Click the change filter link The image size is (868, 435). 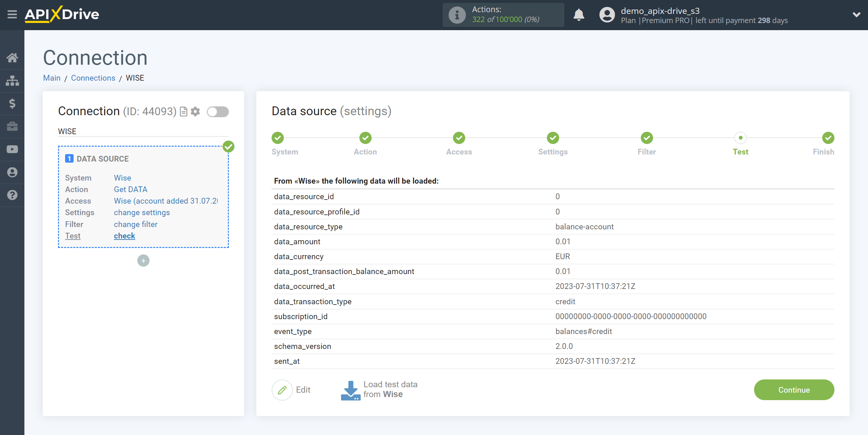(136, 224)
